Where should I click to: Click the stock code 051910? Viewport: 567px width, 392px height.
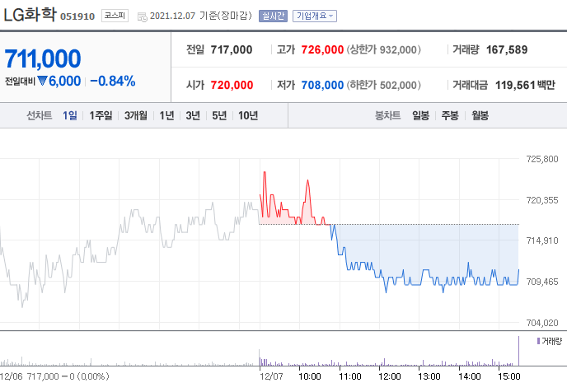click(77, 16)
